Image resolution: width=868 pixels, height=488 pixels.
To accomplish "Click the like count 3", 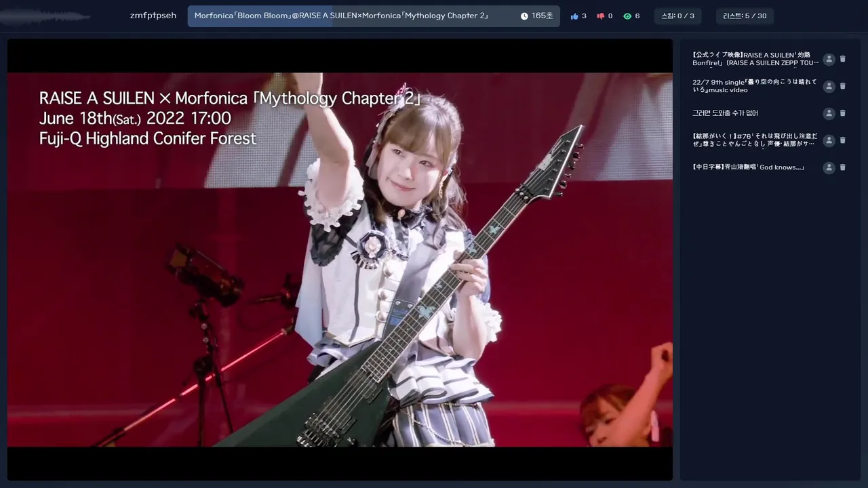I will point(584,16).
